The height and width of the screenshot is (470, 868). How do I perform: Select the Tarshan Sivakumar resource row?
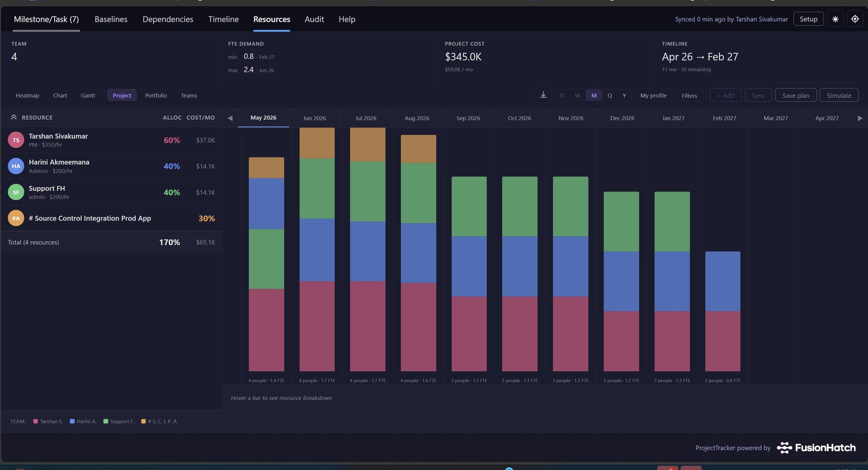(x=112, y=140)
